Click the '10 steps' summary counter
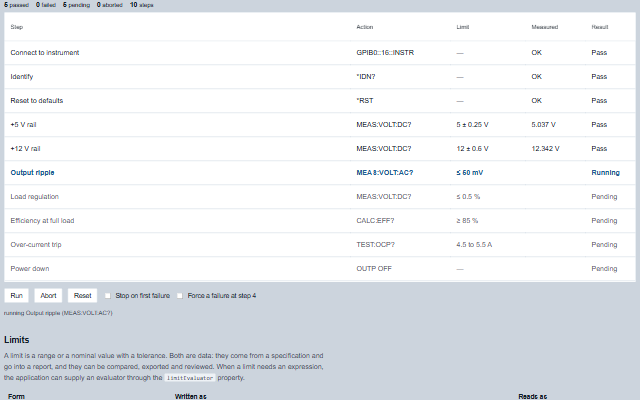The image size is (640, 400). [x=142, y=5]
